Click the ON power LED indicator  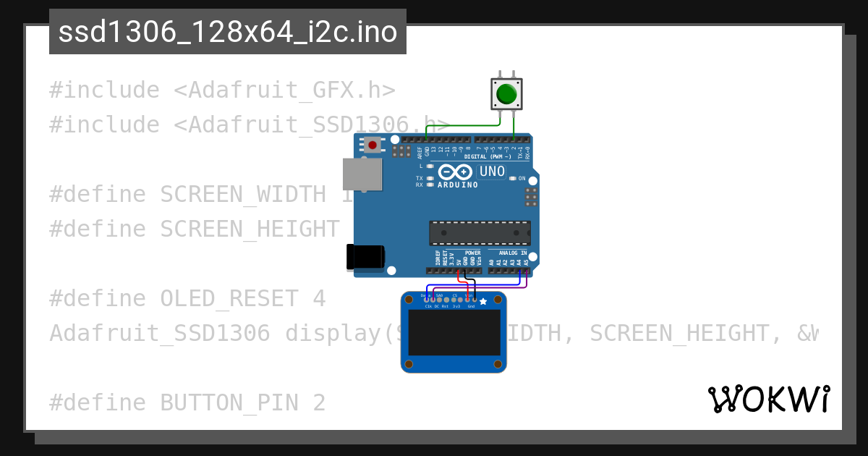[x=513, y=178]
